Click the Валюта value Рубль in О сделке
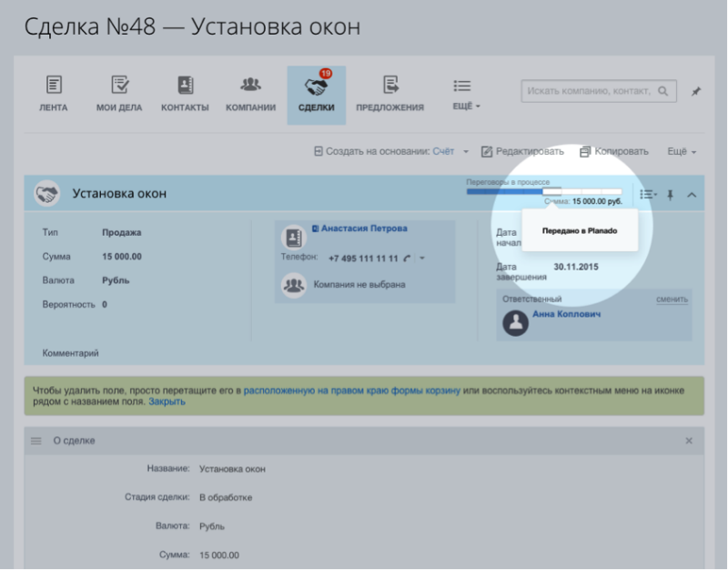728x570 pixels. (212, 526)
